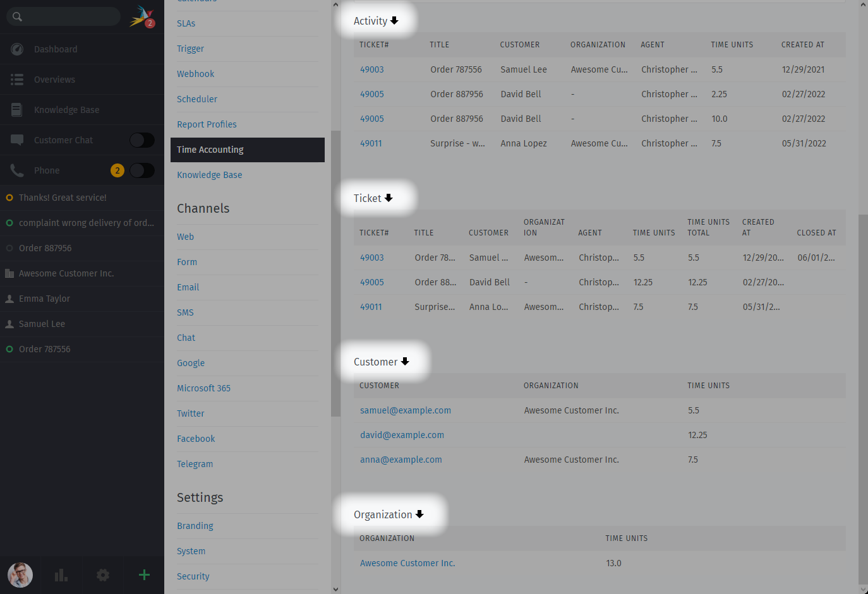Open the Samuel Lee user tab
Screen dimensions: 868x594
point(82,324)
